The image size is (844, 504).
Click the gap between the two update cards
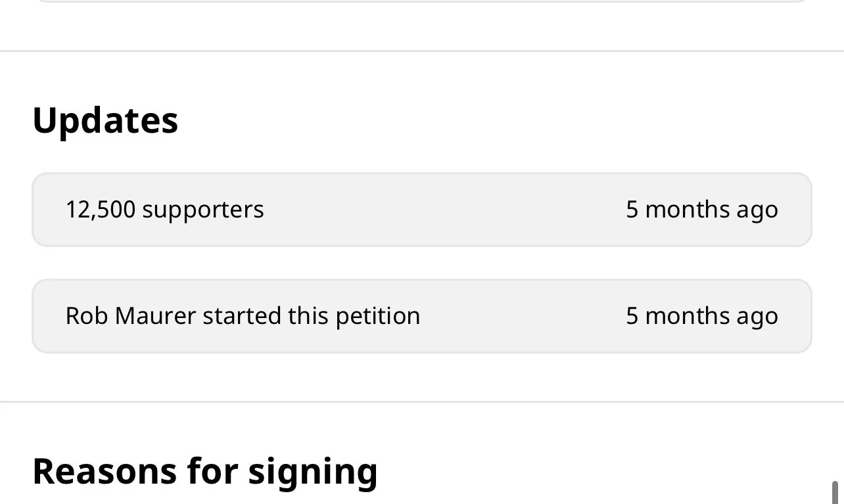click(421, 263)
